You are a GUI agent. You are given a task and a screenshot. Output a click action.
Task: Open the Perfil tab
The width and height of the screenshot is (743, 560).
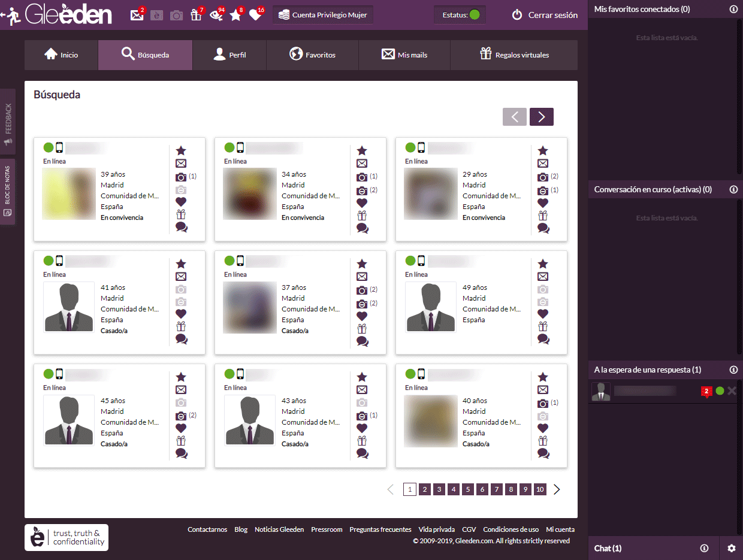(229, 55)
